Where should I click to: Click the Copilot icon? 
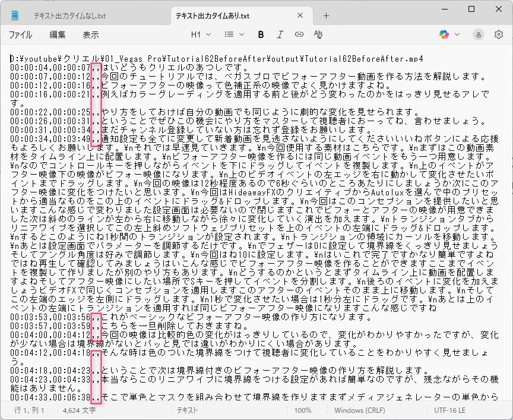[444, 34]
